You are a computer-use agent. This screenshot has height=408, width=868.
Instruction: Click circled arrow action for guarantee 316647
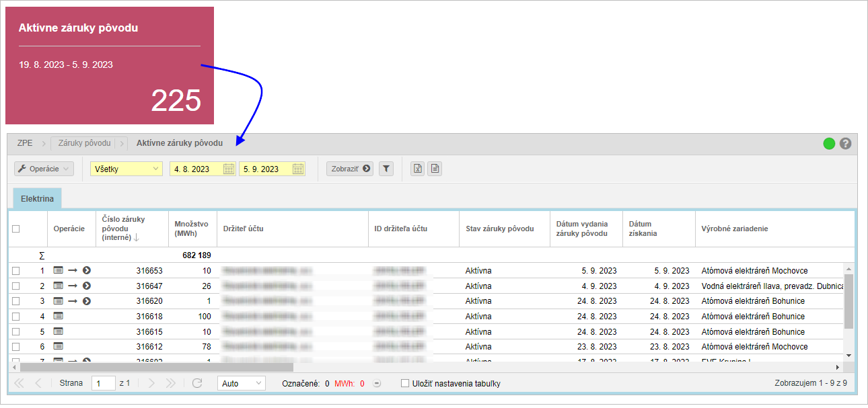[x=87, y=286]
